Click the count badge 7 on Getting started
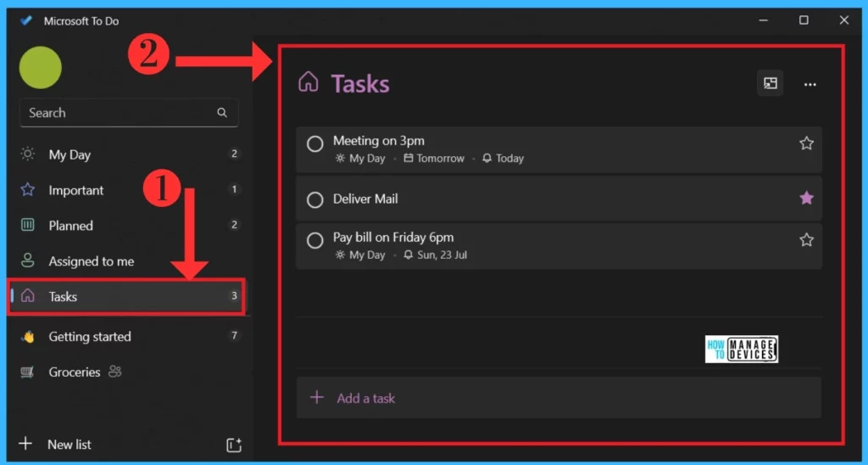Image resolution: width=868 pixels, height=465 pixels. point(234,335)
